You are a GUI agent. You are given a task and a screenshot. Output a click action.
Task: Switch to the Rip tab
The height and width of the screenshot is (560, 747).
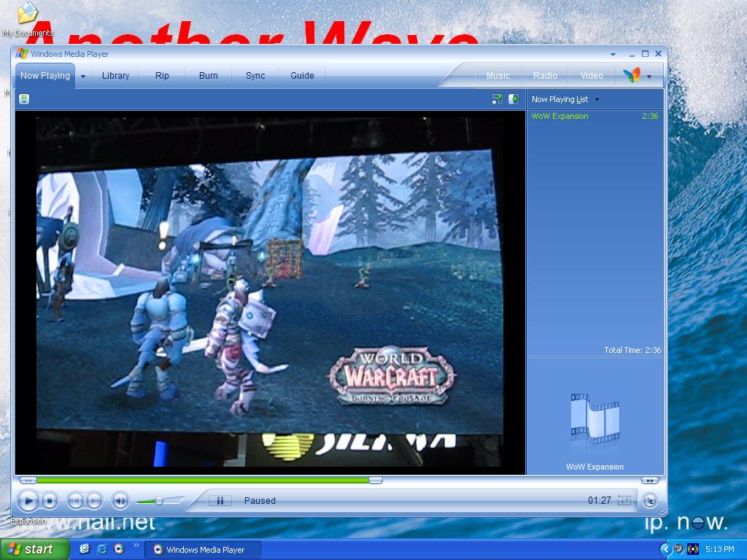(162, 76)
